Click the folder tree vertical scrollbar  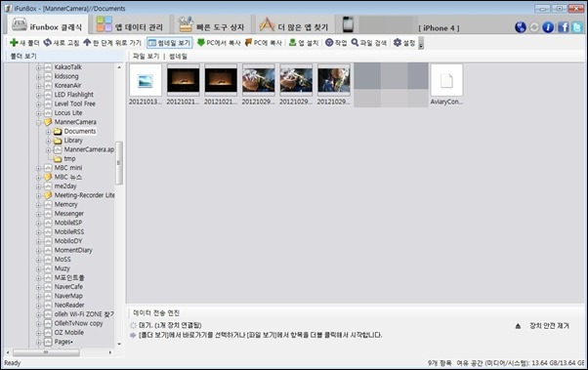119,163
